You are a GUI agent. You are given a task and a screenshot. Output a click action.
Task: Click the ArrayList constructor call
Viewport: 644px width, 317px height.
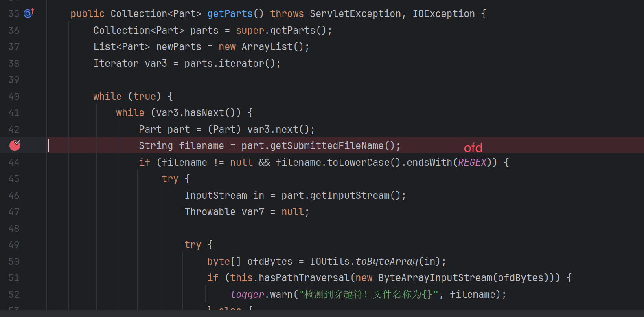click(x=267, y=47)
